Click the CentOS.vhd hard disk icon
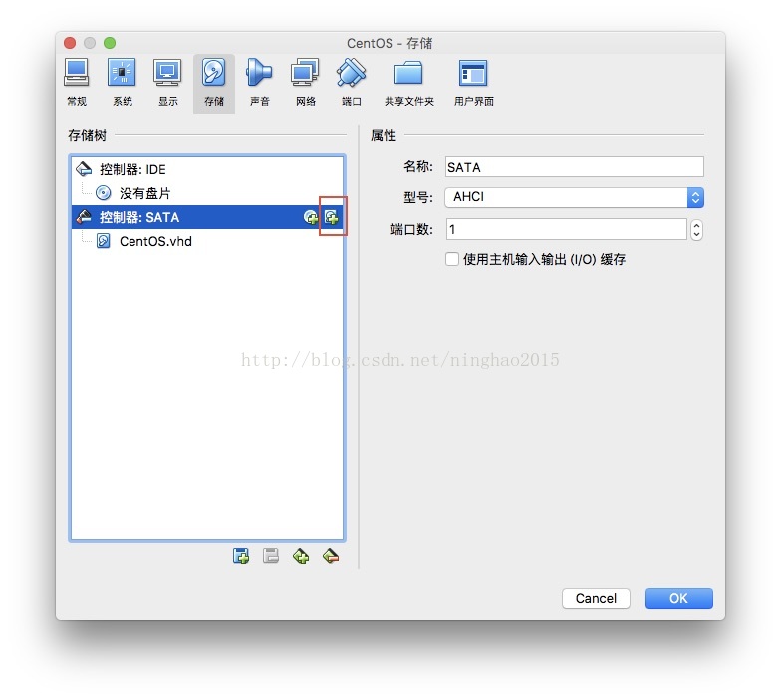The image size is (781, 700). [104, 241]
